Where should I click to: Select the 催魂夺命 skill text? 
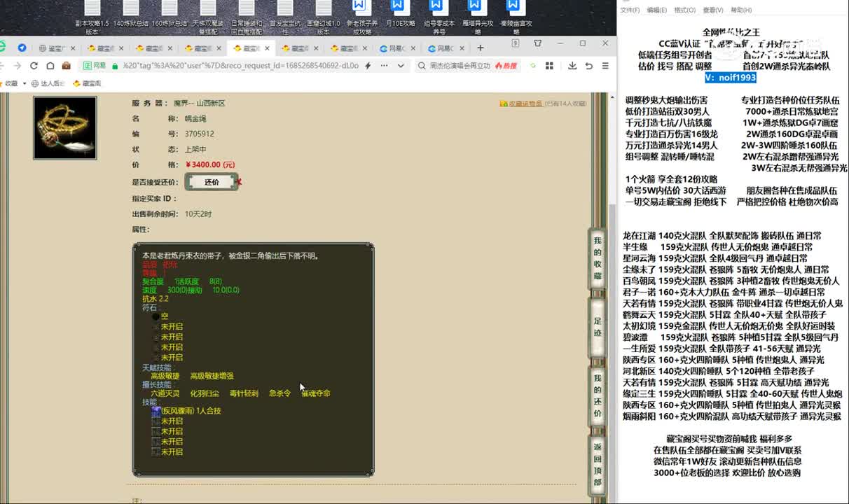[x=316, y=393]
